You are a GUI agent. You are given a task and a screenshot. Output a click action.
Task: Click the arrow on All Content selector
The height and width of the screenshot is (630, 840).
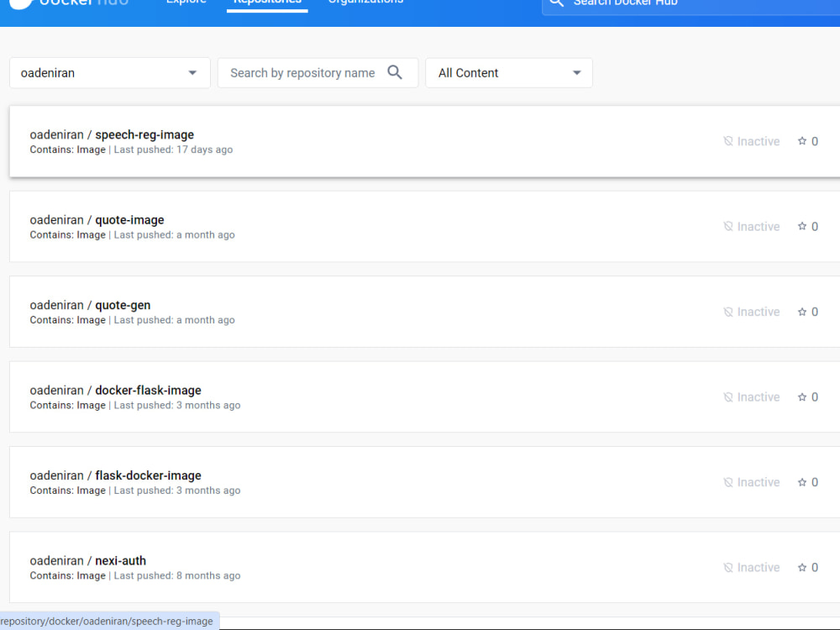[x=577, y=73]
